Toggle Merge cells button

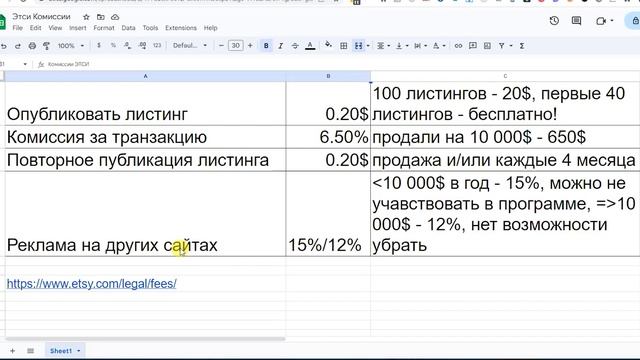pyautogui.click(x=358, y=46)
